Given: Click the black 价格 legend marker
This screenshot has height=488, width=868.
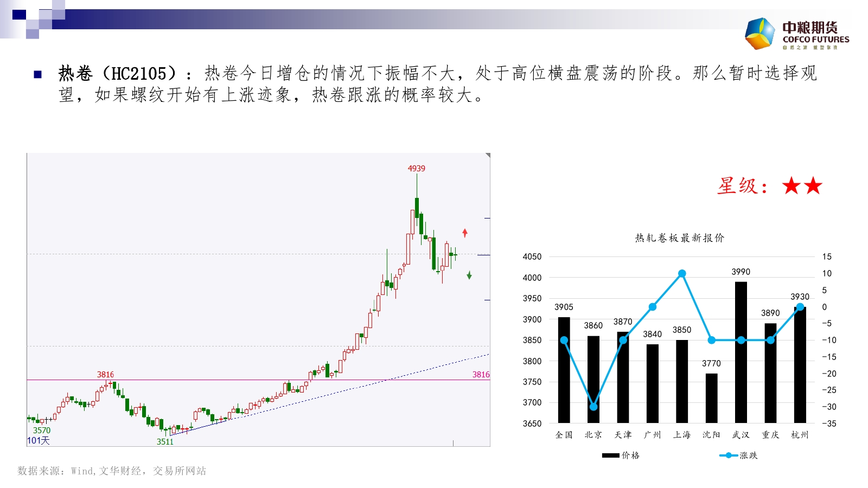Looking at the screenshot, I should [610, 455].
